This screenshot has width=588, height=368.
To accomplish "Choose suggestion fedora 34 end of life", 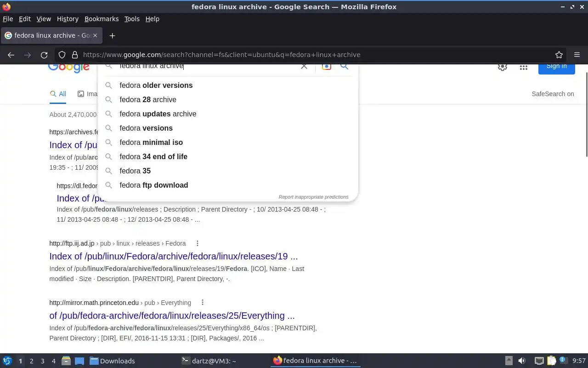I will click(228, 156).
